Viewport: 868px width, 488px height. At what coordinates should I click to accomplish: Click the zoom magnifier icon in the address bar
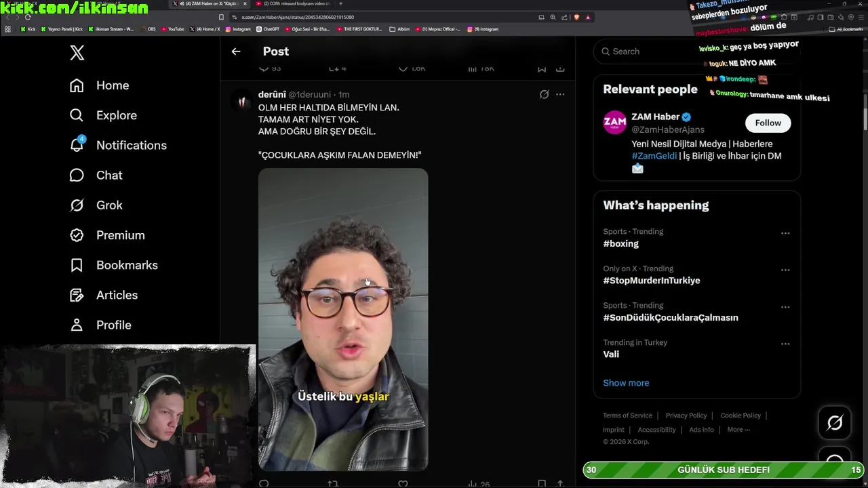point(553,17)
